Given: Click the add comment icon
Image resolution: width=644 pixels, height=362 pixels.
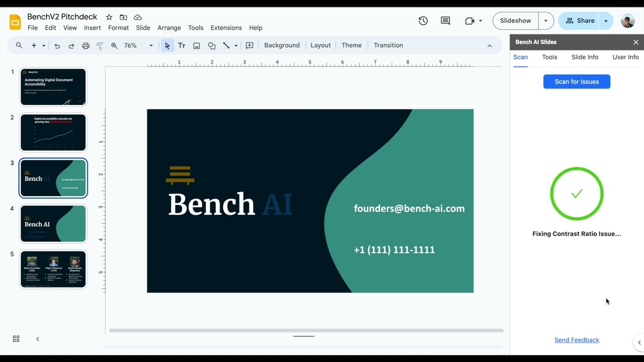Looking at the screenshot, I should tap(249, 45).
